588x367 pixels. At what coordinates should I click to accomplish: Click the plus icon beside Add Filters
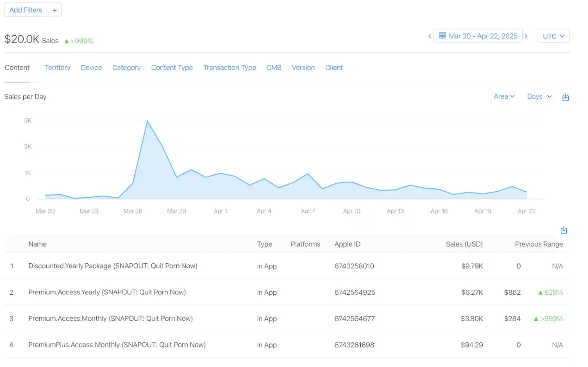54,10
